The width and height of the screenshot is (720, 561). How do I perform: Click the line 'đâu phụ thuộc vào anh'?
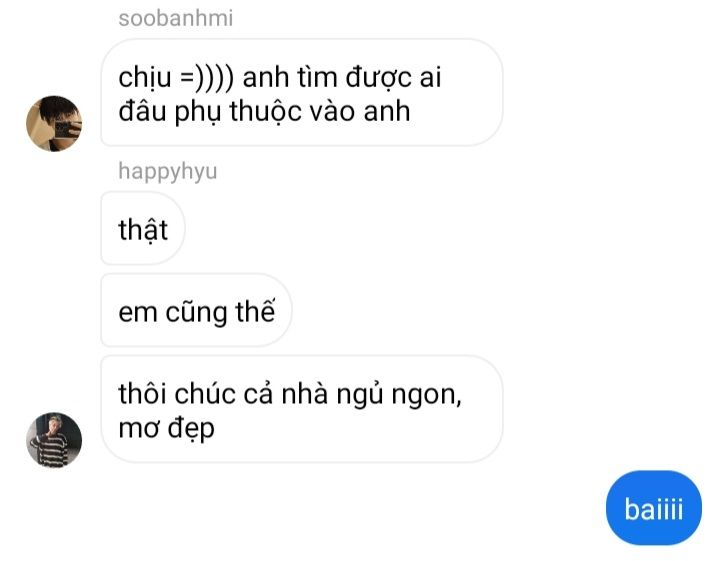(x=264, y=112)
